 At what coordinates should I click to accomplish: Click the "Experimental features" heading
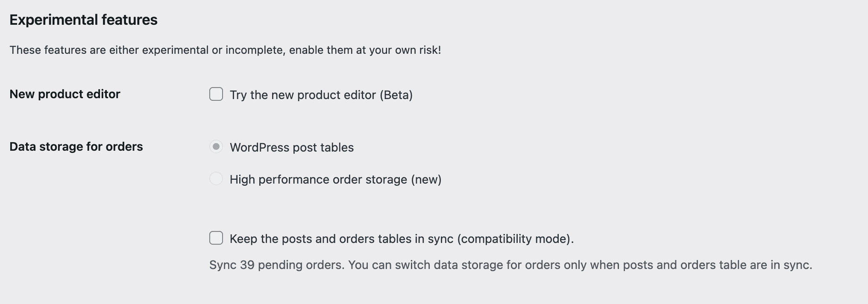[x=83, y=20]
